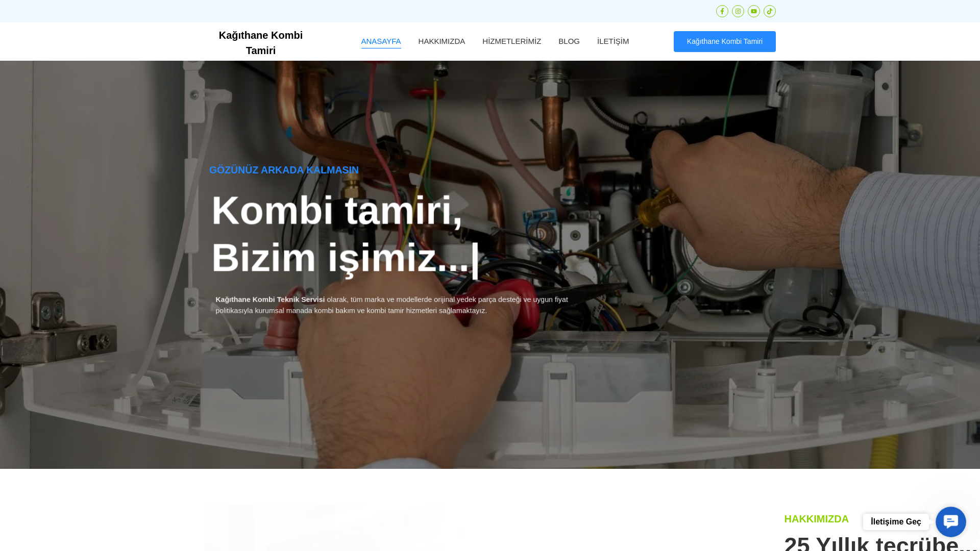Open the Facebook social icon
The image size is (980, 551).
(x=722, y=11)
